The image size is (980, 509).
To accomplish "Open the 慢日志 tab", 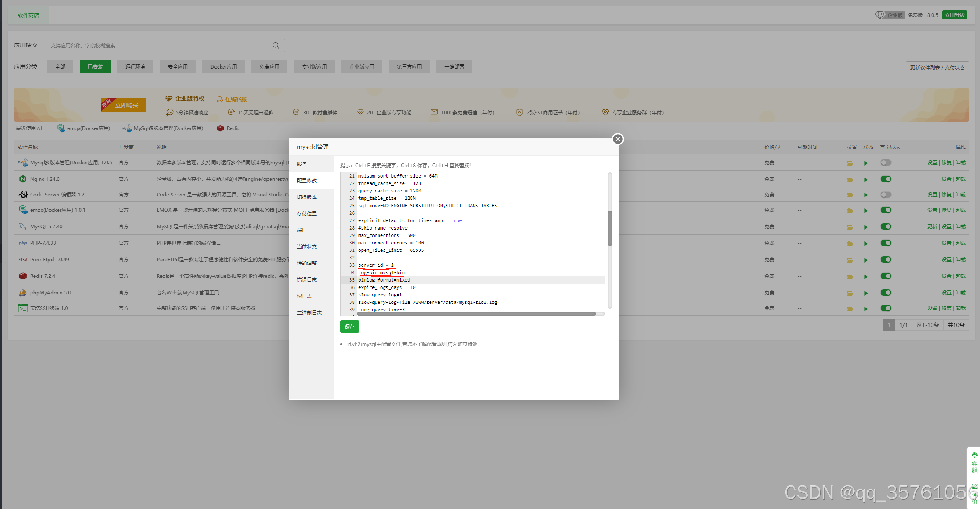I will (x=304, y=296).
